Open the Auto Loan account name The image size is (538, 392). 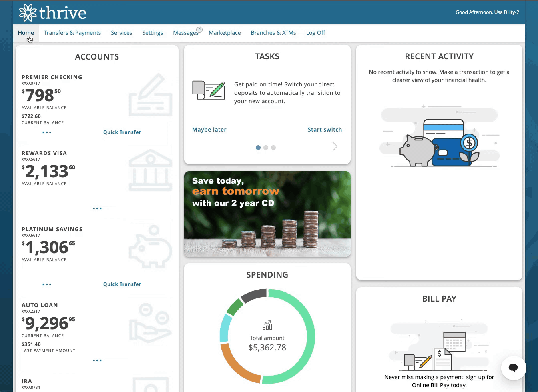coord(40,305)
